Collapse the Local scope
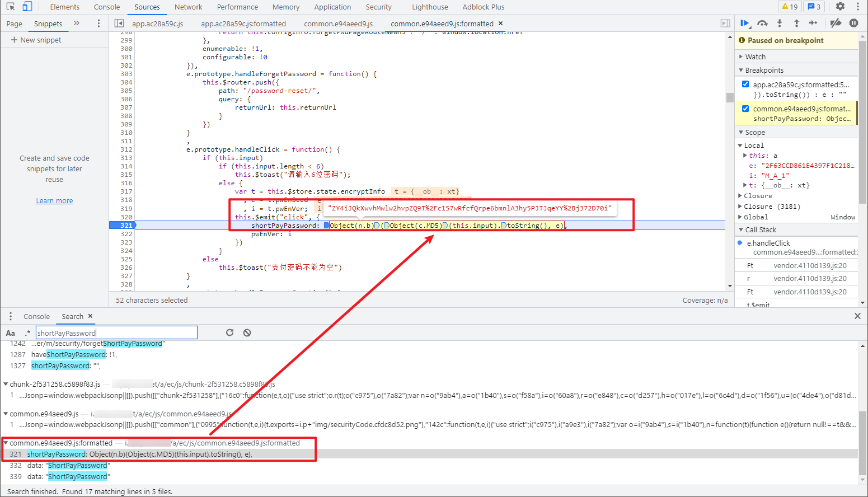868x497 pixels. [x=740, y=146]
